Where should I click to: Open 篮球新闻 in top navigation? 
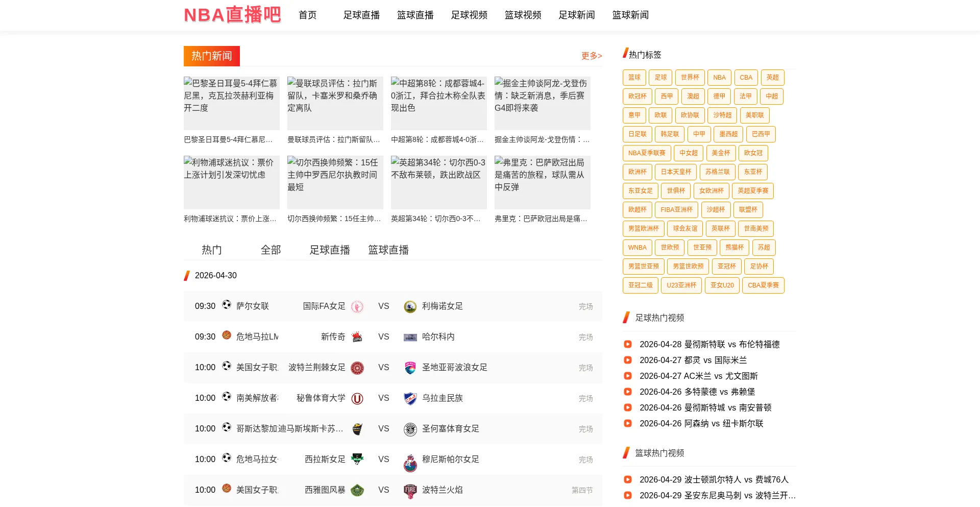pos(631,15)
